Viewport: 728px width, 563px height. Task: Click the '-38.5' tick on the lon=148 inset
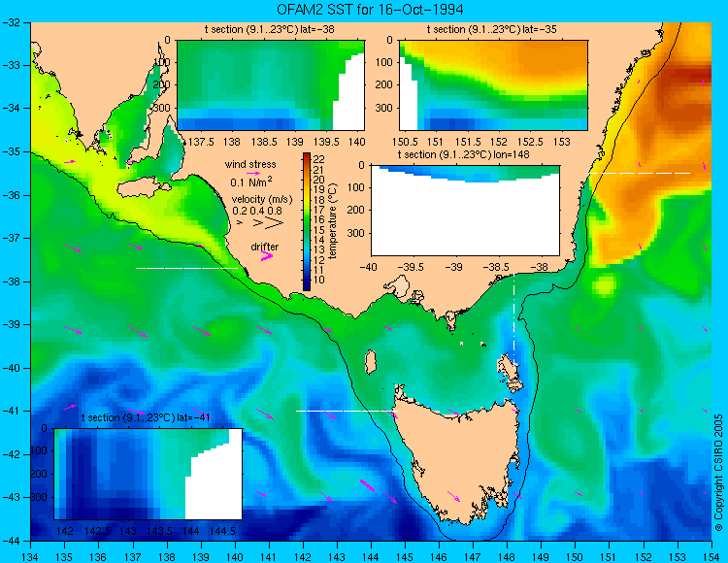498,267
